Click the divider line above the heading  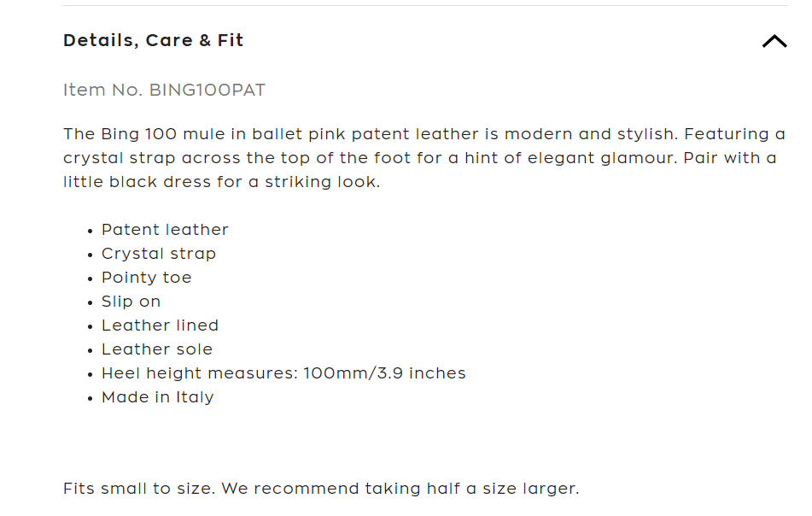tap(425, 6)
